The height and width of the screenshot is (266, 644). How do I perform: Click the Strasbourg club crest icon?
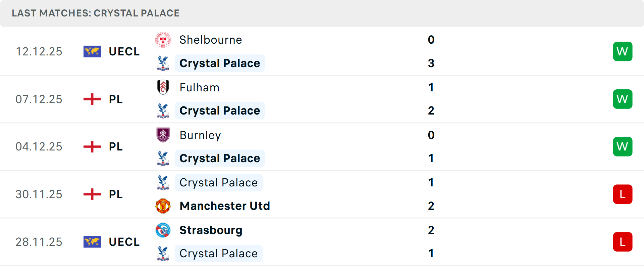(x=163, y=230)
